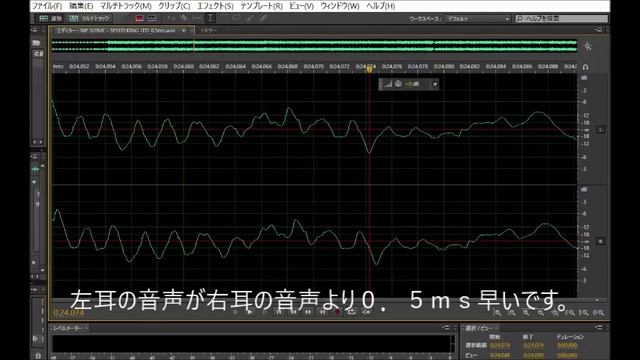Screen dimensions: 640x360
Task: Click the zoom navigator icon right of overview
Action: pos(587,46)
